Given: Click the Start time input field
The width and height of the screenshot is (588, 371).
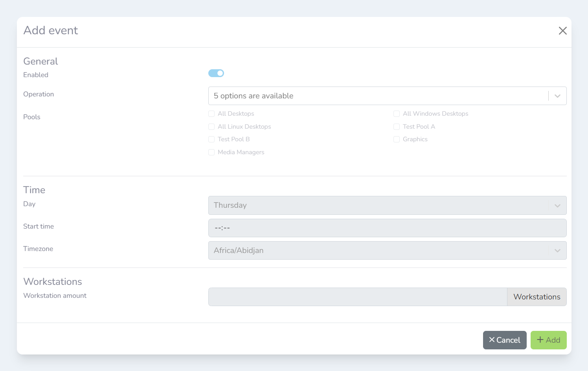Looking at the screenshot, I should [387, 228].
